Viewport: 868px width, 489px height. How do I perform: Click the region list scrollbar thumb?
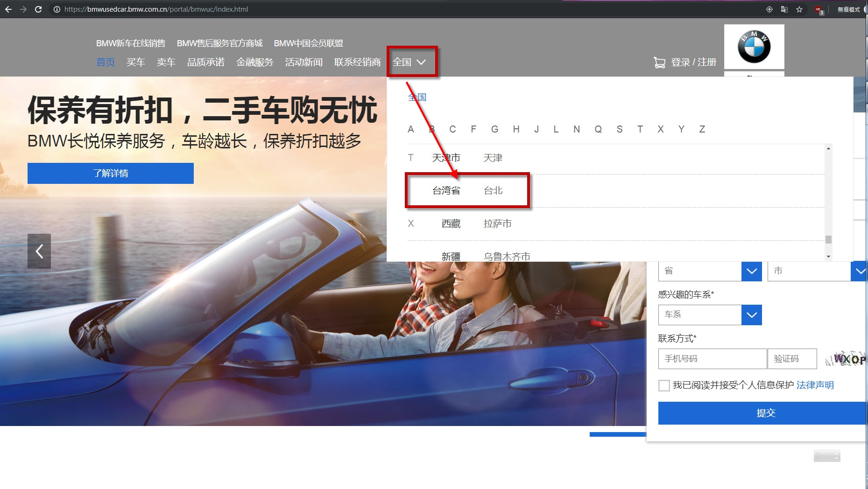click(828, 240)
